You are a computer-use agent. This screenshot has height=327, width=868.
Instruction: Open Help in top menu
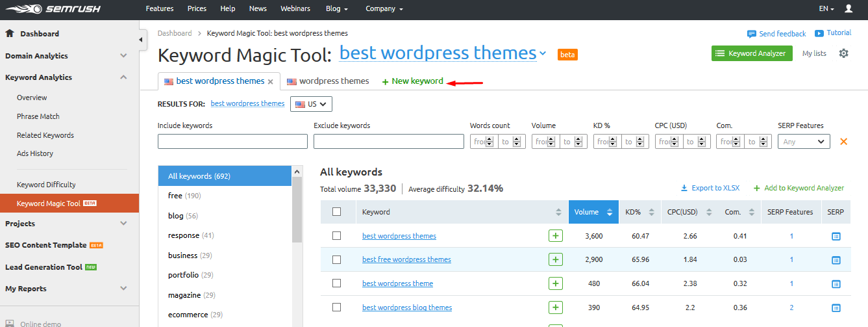tap(228, 9)
